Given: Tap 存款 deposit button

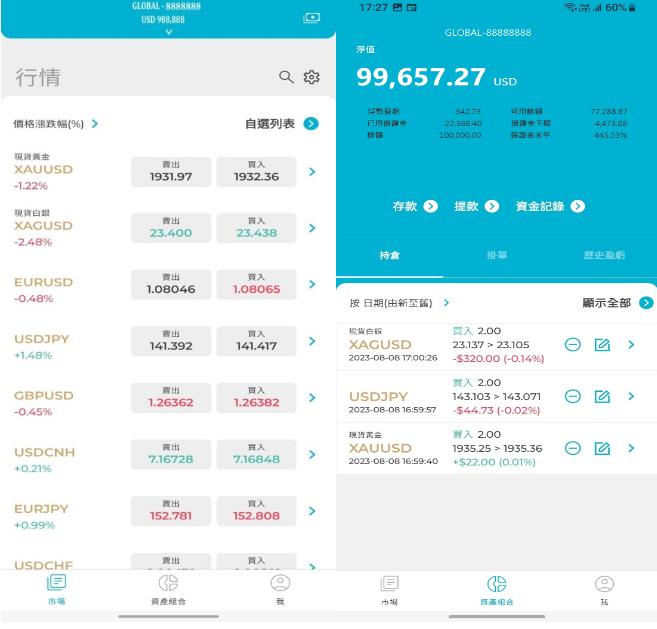Looking at the screenshot, I should tap(415, 206).
